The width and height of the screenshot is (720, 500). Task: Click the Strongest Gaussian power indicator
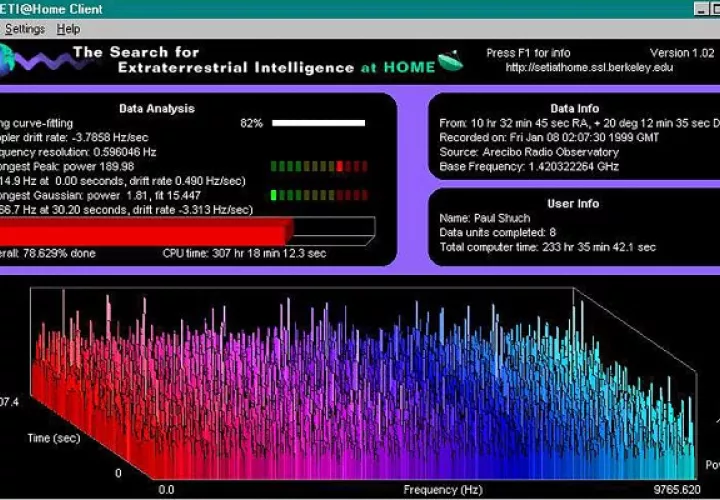[x=319, y=195]
